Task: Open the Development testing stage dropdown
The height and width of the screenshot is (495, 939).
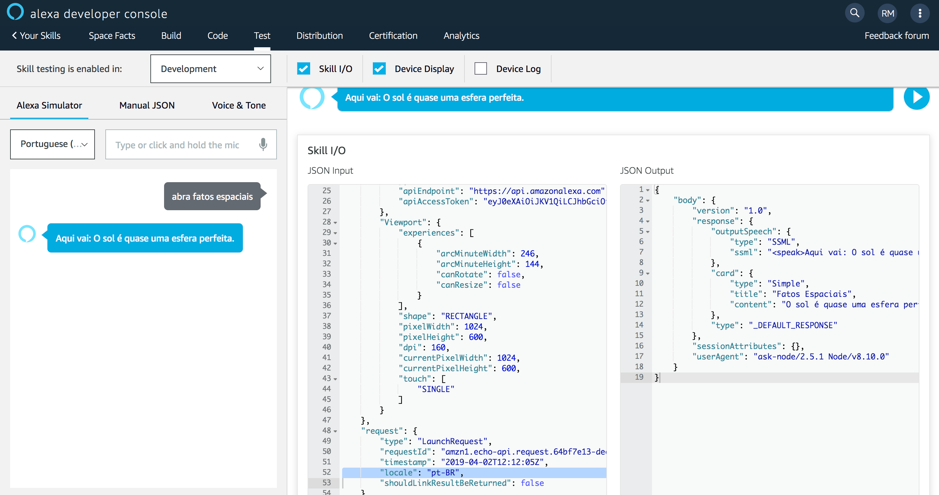Action: [210, 69]
